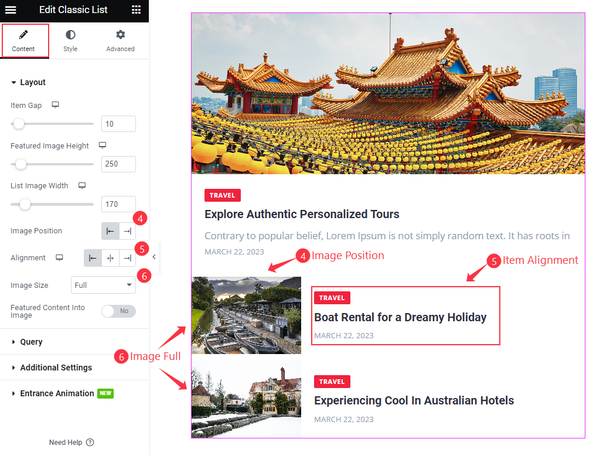Click responsive device icon next to Item Gap

coord(55,105)
